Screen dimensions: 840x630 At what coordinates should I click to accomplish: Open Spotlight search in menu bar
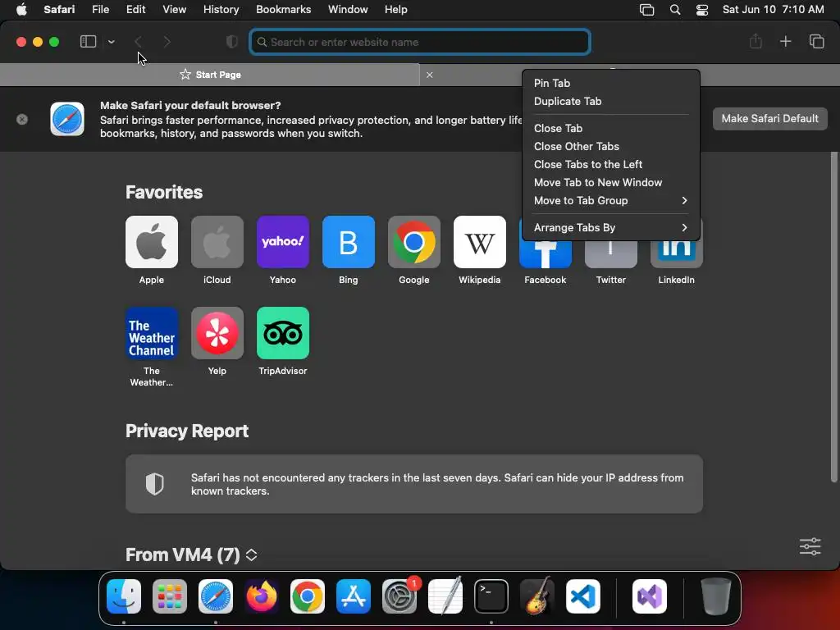675,10
